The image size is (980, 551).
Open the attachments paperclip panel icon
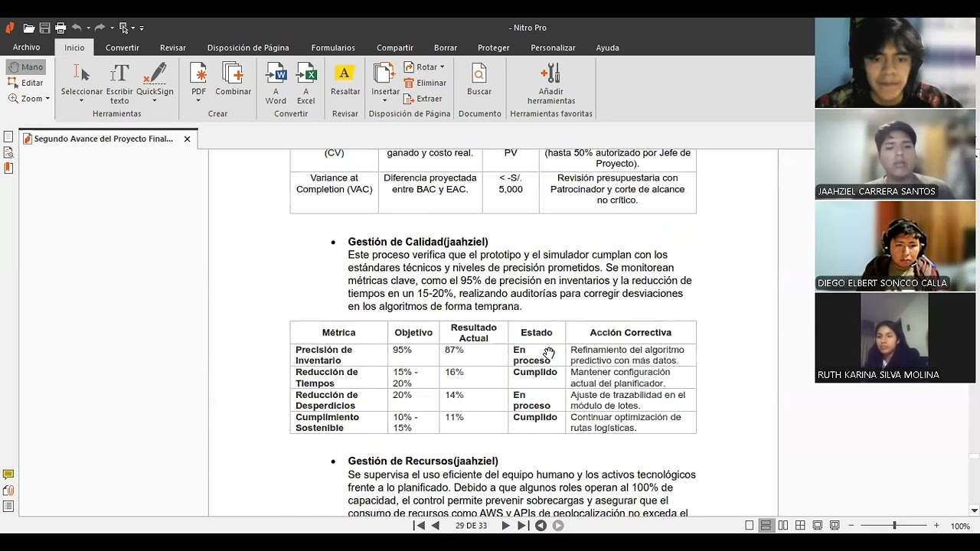click(8, 491)
